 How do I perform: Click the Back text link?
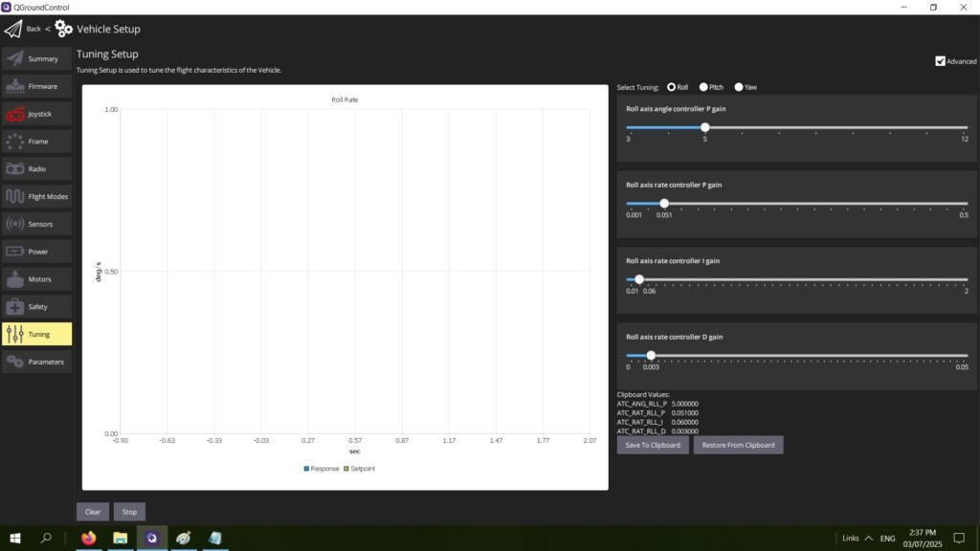33,29
